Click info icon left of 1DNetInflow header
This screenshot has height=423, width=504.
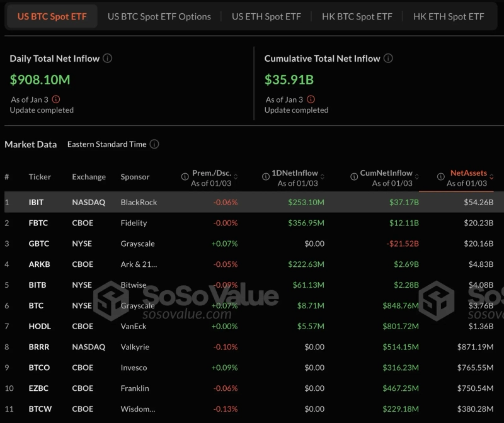click(x=266, y=177)
